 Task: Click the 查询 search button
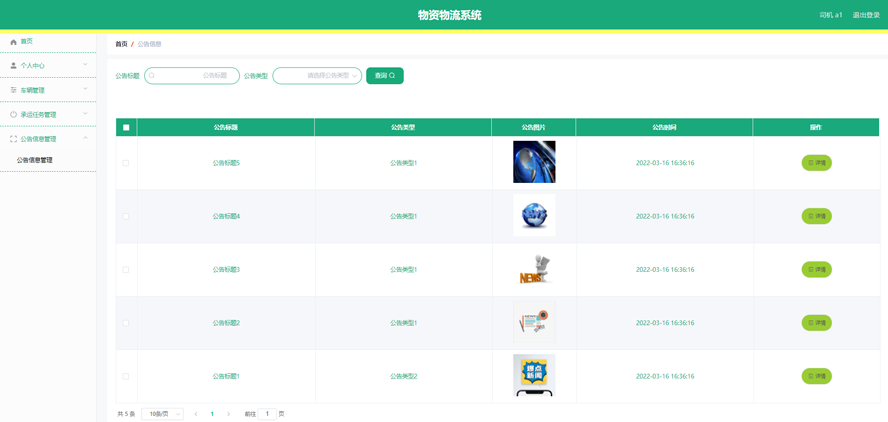[385, 75]
